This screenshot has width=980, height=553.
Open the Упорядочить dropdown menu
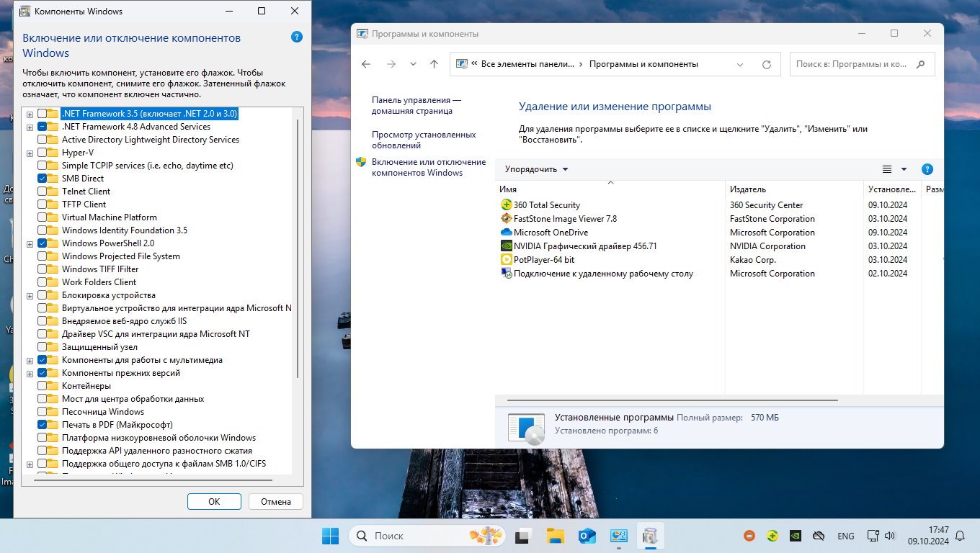coord(536,169)
